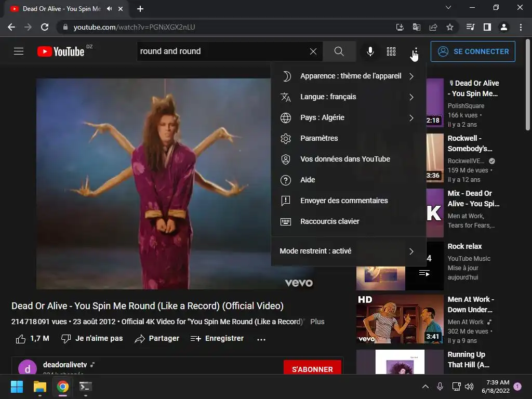Click the install app icon in address bar
Screen dimensions: 532x399
pyautogui.click(x=400, y=27)
